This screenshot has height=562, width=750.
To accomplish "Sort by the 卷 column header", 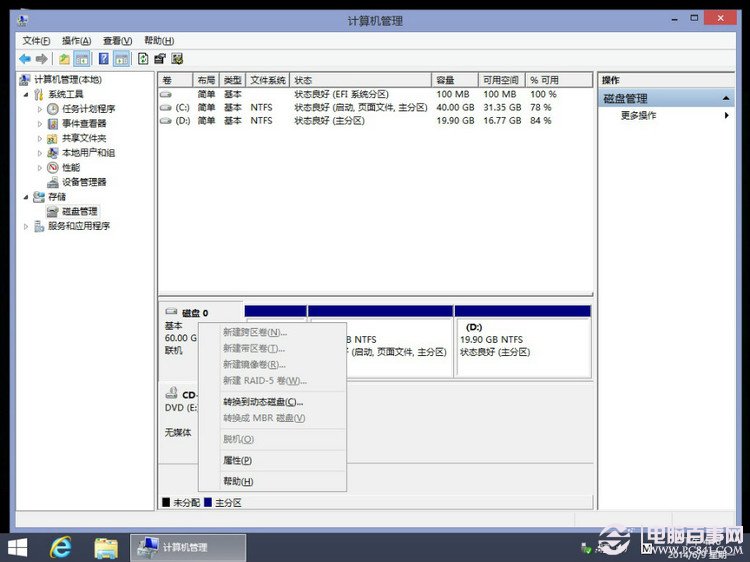I will pos(176,80).
